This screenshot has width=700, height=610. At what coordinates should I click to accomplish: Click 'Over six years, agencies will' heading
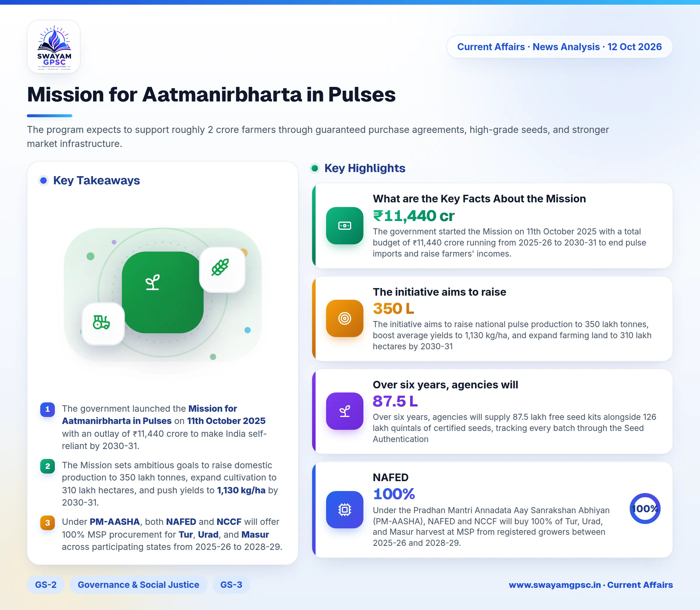tap(445, 385)
